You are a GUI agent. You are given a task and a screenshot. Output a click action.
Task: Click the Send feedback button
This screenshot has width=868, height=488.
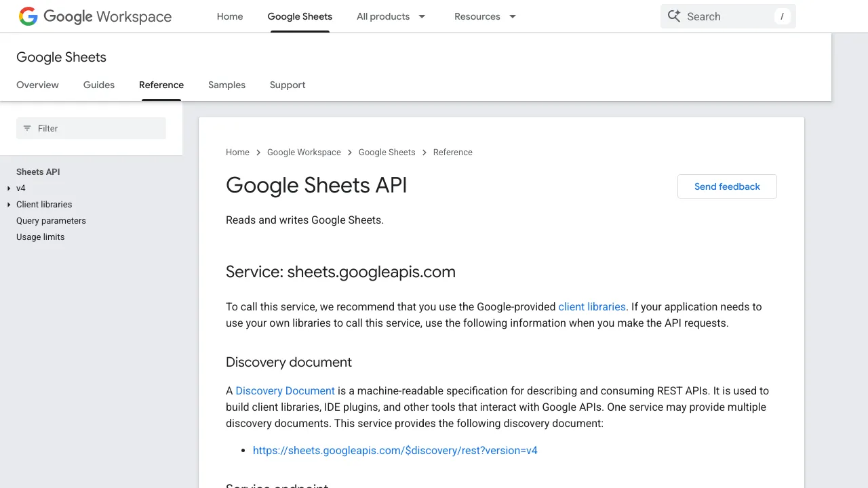click(x=727, y=186)
